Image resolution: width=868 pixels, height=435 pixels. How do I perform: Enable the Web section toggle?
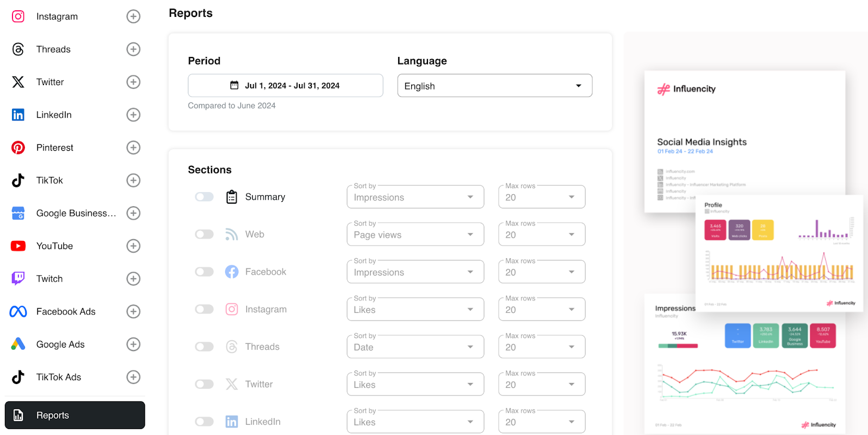pyautogui.click(x=205, y=234)
